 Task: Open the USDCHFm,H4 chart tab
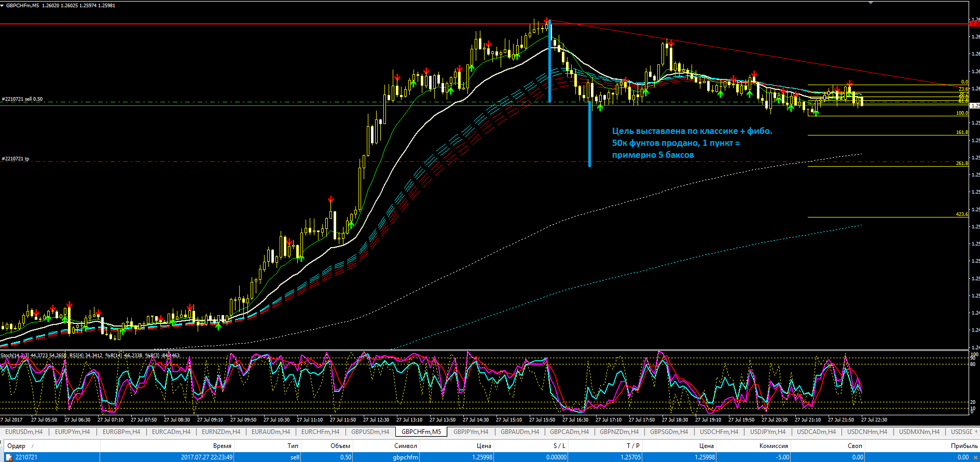tap(719, 432)
